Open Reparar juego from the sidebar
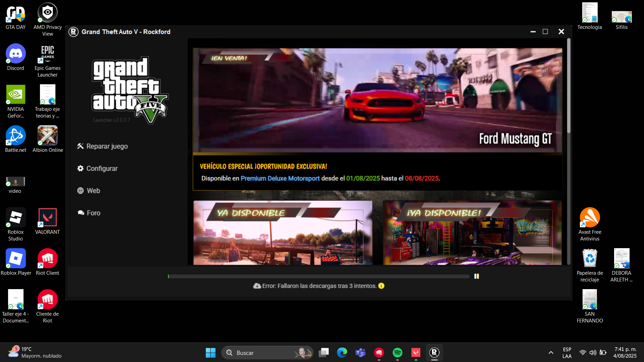Screen dimensions: 644x362 (x=102, y=146)
